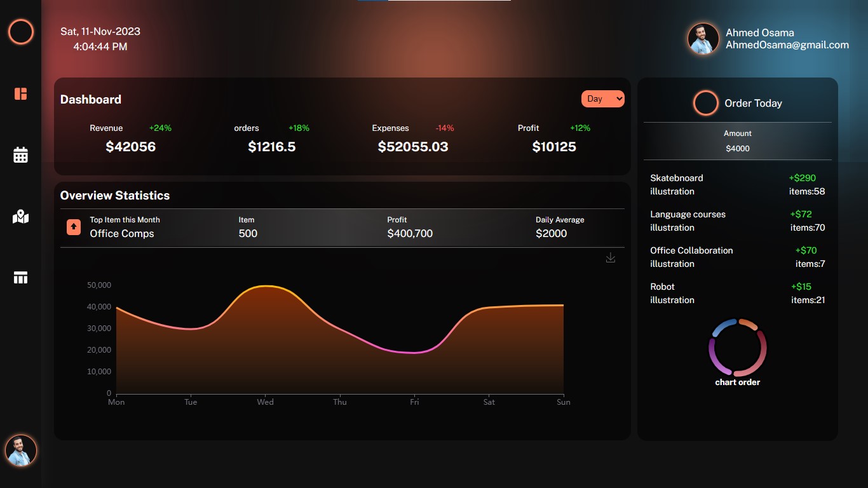Select the Skatebnoard illustration order
Image resolution: width=868 pixels, height=488 pixels.
tap(676, 184)
